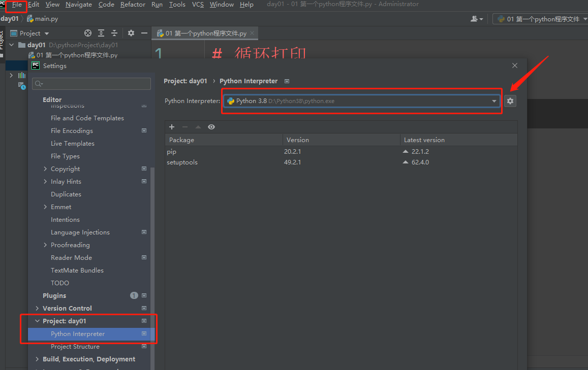The width and height of the screenshot is (588, 370).
Task: Open Project Structure settings
Action: tap(75, 347)
